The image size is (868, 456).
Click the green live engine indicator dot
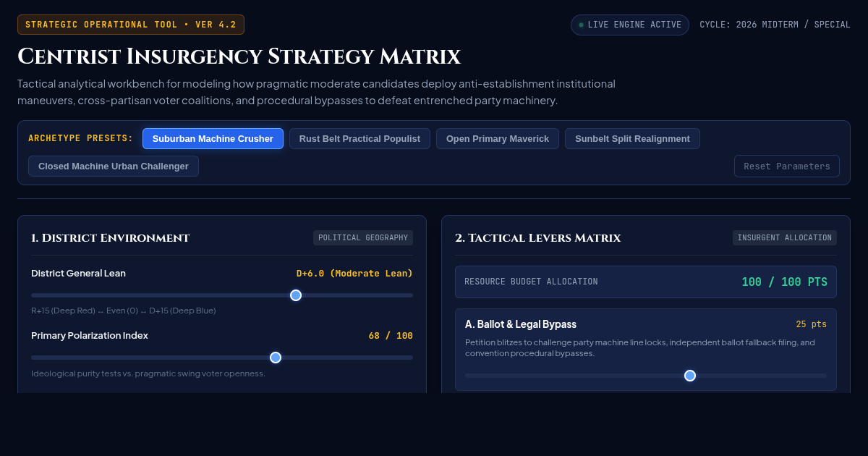click(581, 25)
